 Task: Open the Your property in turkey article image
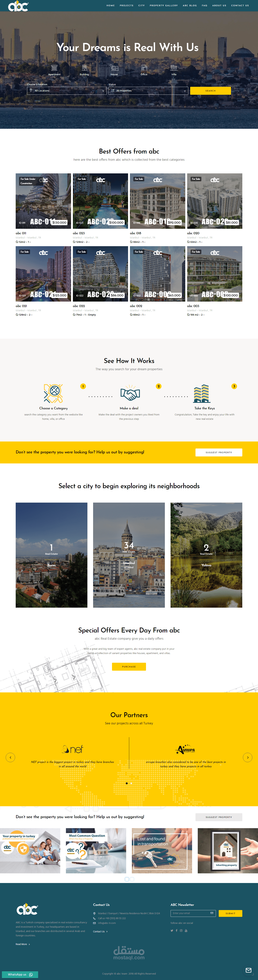[x=30, y=851]
